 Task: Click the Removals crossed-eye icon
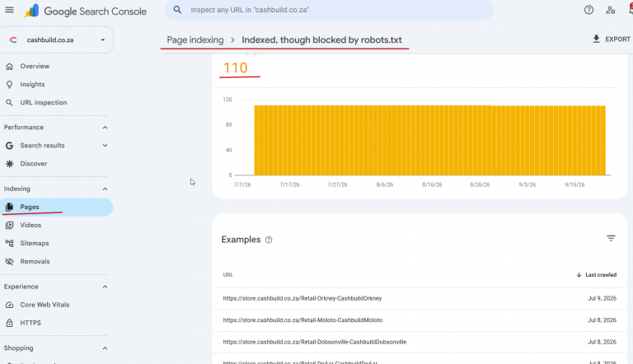click(x=9, y=262)
